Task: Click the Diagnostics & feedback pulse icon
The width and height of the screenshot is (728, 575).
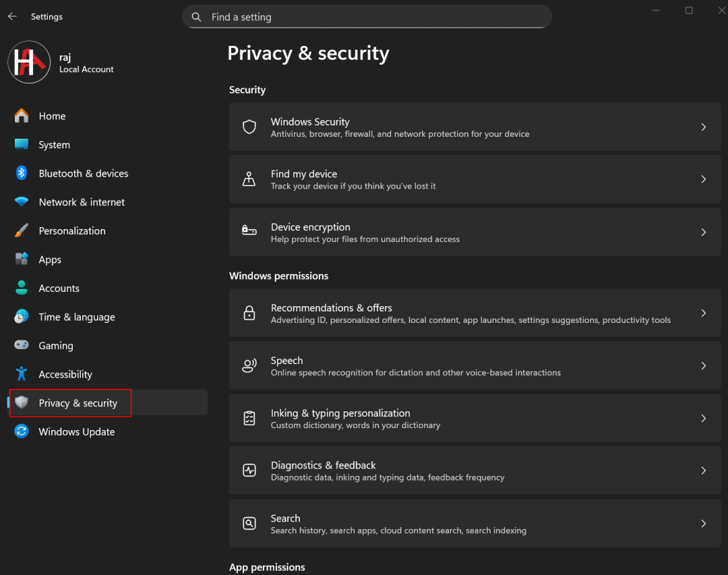Action: 249,471
